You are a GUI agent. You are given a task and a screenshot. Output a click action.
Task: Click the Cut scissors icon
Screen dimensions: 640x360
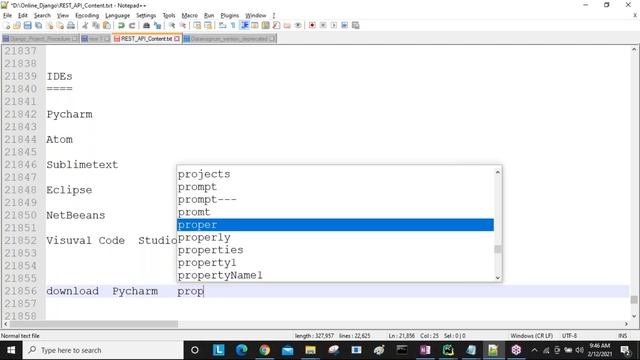85,25
